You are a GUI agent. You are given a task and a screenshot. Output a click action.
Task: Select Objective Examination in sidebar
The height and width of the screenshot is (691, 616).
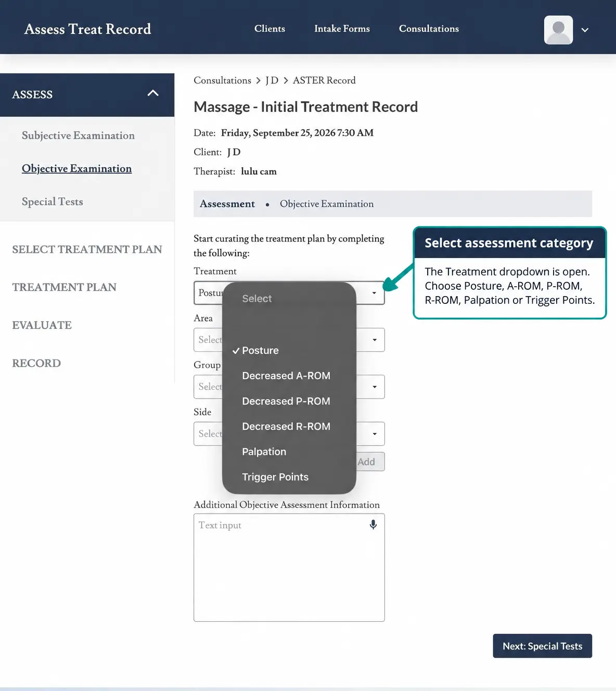pos(76,169)
